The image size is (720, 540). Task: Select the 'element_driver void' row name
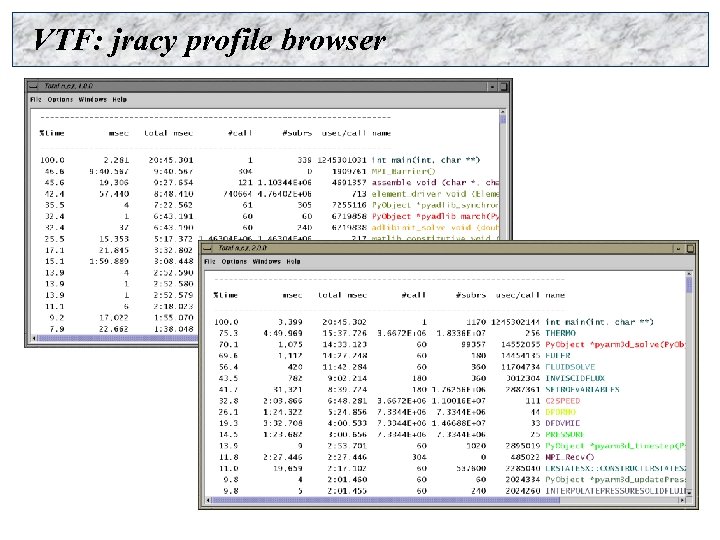tap(435, 194)
